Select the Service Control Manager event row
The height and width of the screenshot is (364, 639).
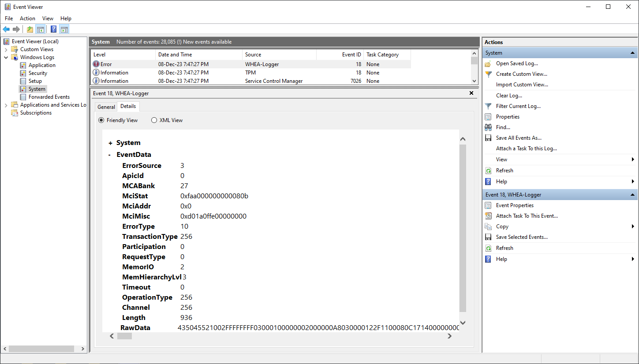click(250, 81)
